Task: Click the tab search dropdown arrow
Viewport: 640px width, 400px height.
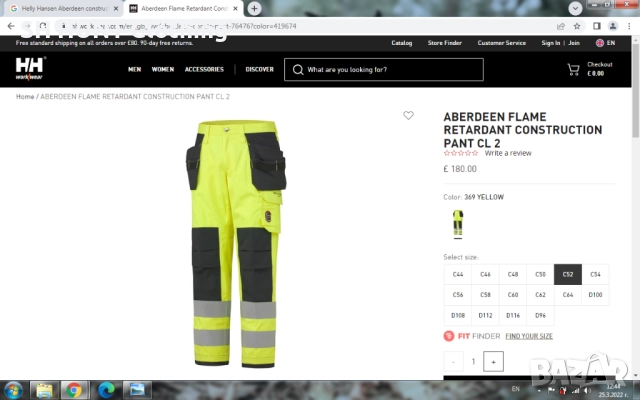Action: 575,8
